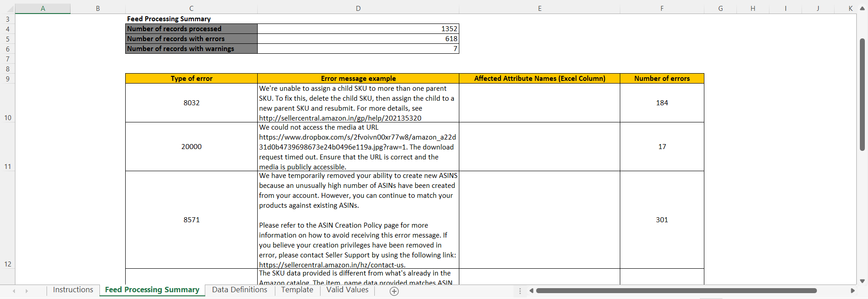Click the error count cell showing 301
868x299 pixels.
click(x=662, y=220)
